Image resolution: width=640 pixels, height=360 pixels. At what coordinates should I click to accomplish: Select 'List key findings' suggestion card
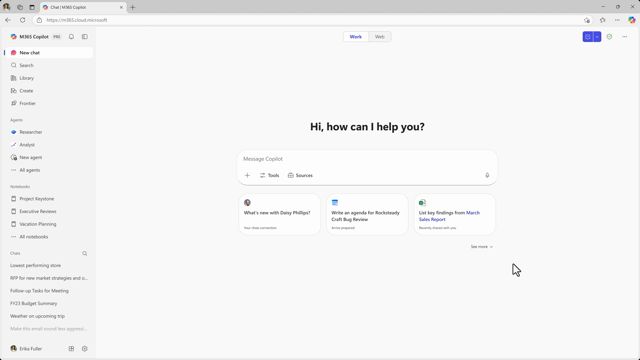tap(454, 214)
